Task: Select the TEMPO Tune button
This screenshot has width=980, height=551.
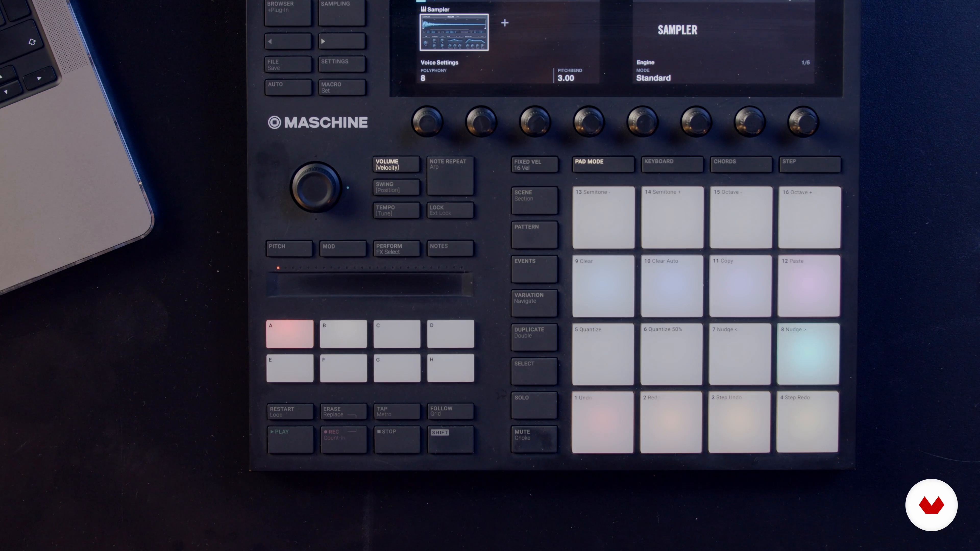Action: [x=397, y=210]
